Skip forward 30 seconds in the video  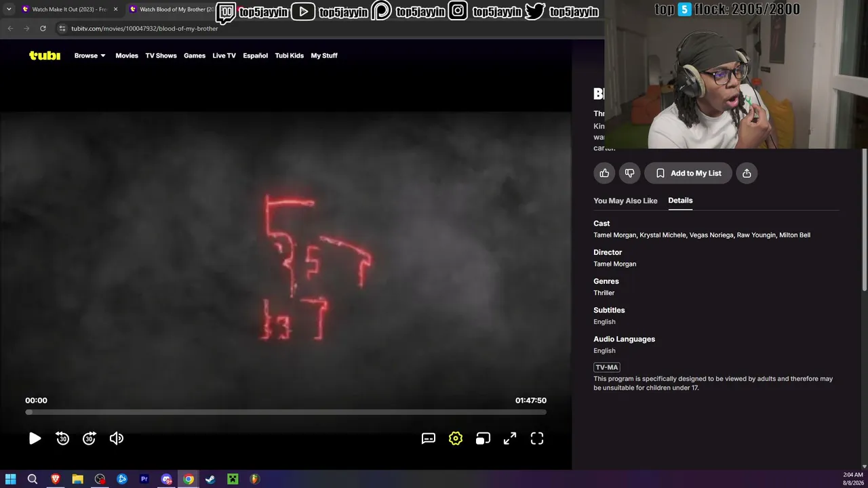point(90,439)
